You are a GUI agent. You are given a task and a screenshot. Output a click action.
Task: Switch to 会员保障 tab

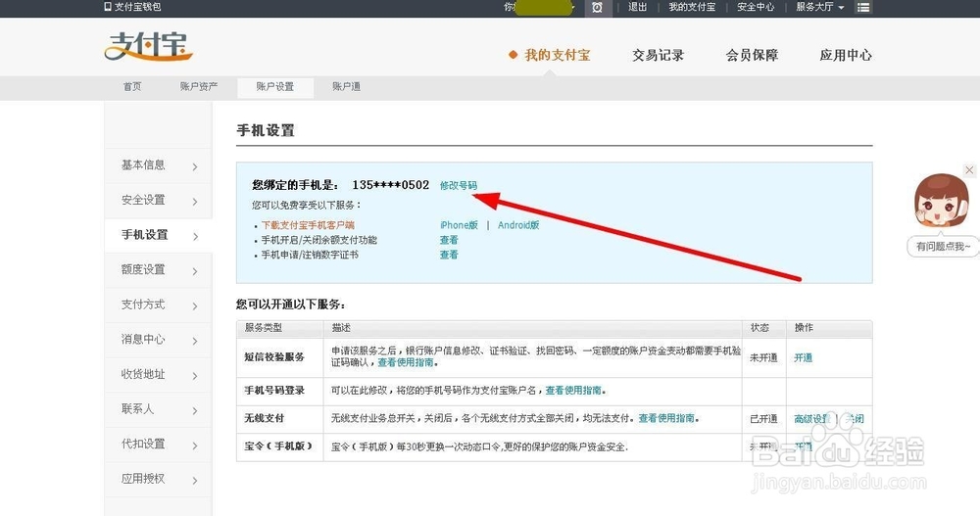(752, 55)
